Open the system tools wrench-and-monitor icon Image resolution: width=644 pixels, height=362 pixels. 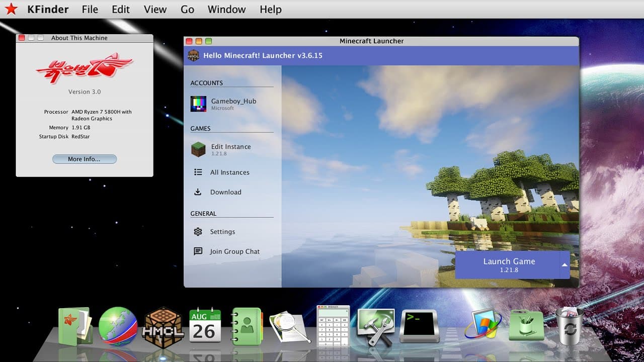[376, 327]
